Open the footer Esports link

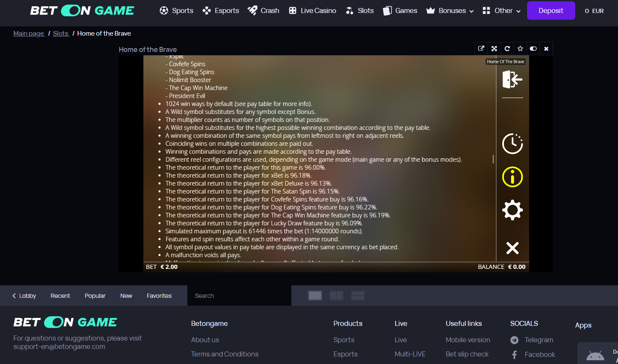[345, 354]
